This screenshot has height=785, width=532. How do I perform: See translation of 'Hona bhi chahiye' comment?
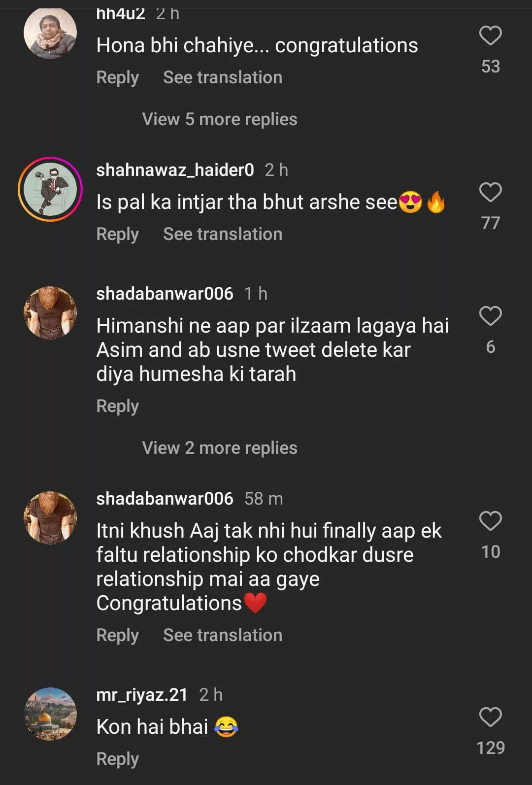click(223, 77)
